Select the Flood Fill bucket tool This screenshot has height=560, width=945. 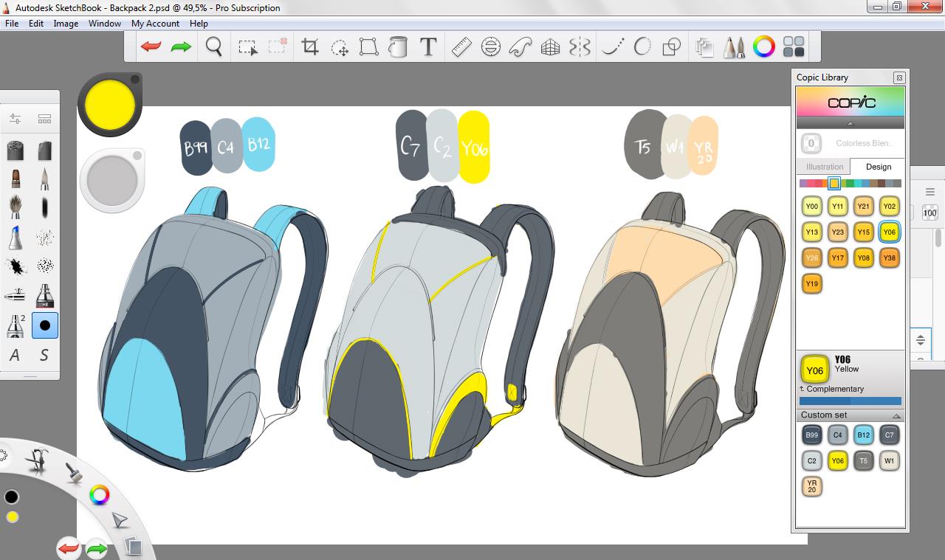398,47
